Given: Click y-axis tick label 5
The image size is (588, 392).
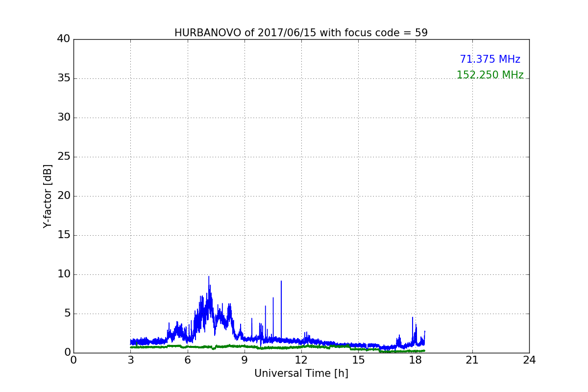Looking at the screenshot, I should coord(67,314).
